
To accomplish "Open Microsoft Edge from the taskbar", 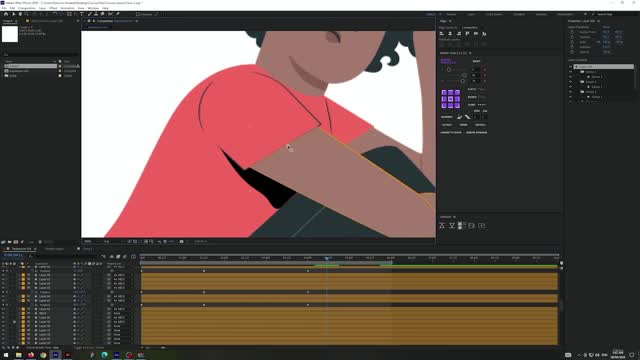I will (104, 355).
